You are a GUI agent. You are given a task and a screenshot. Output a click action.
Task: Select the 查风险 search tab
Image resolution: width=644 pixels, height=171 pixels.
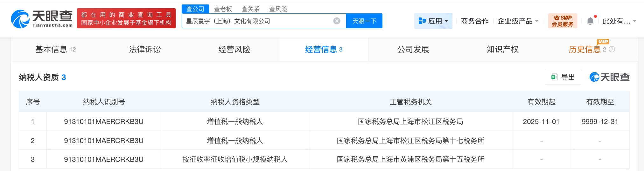pyautogui.click(x=278, y=9)
